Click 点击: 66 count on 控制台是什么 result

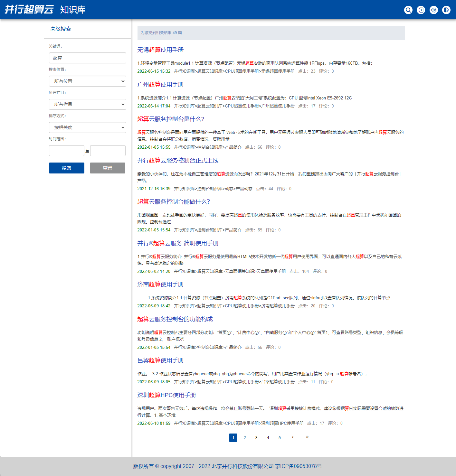pos(254,147)
